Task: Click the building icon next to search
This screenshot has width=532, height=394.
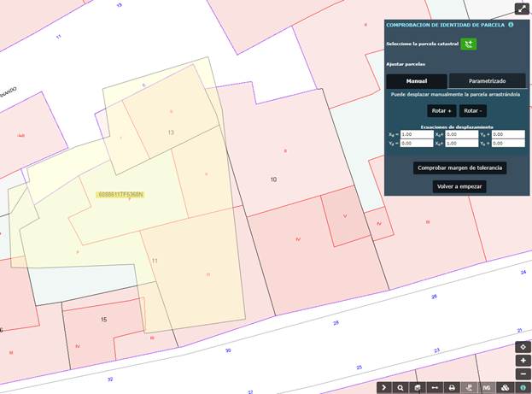Action: pyautogui.click(x=418, y=388)
